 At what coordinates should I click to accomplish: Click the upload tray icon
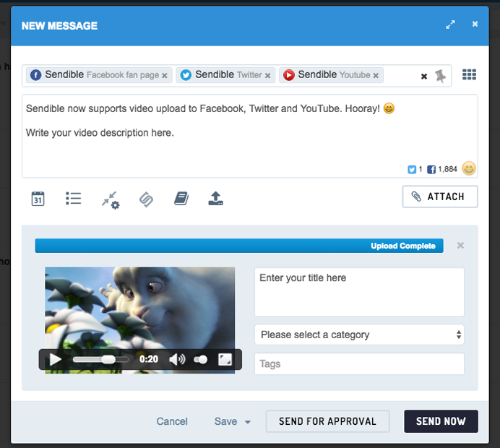point(216,198)
